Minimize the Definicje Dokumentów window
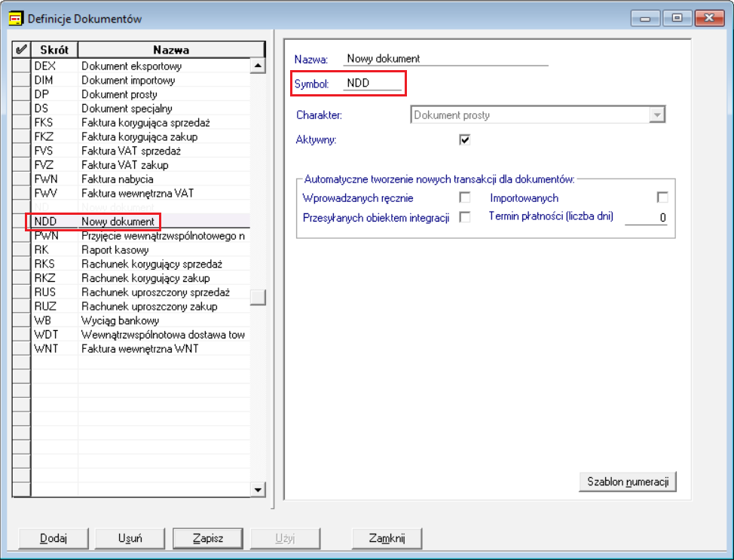Screen dimensions: 734x560 pyautogui.click(x=645, y=18)
